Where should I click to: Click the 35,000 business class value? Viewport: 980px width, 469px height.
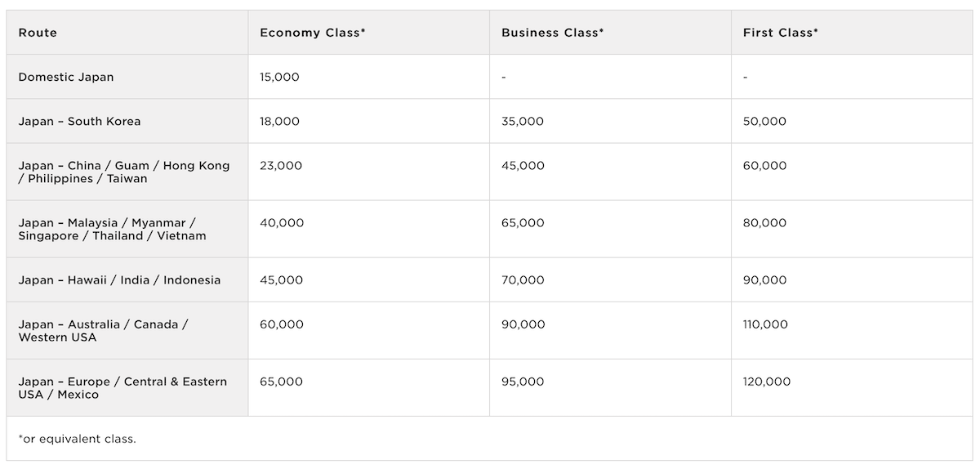pos(523,121)
